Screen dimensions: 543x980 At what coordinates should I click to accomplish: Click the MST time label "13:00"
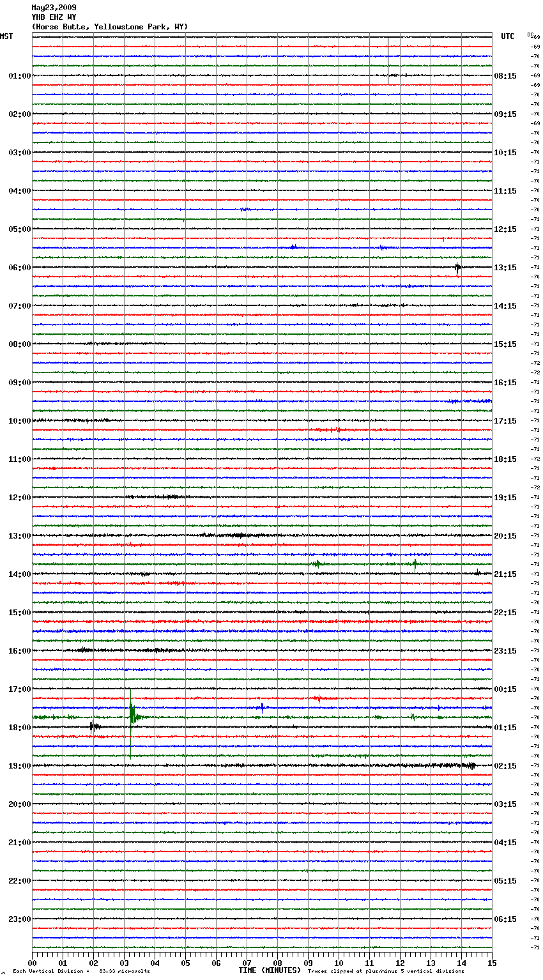pyautogui.click(x=20, y=536)
